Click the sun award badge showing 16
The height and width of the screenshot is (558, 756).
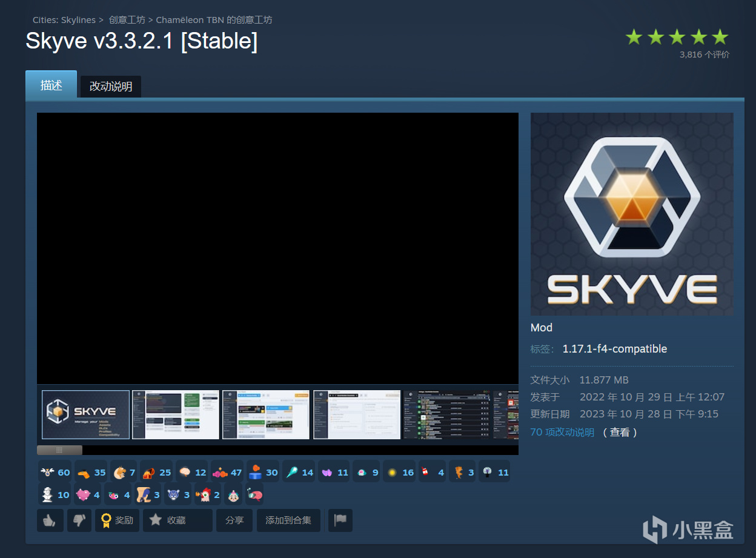[399, 472]
